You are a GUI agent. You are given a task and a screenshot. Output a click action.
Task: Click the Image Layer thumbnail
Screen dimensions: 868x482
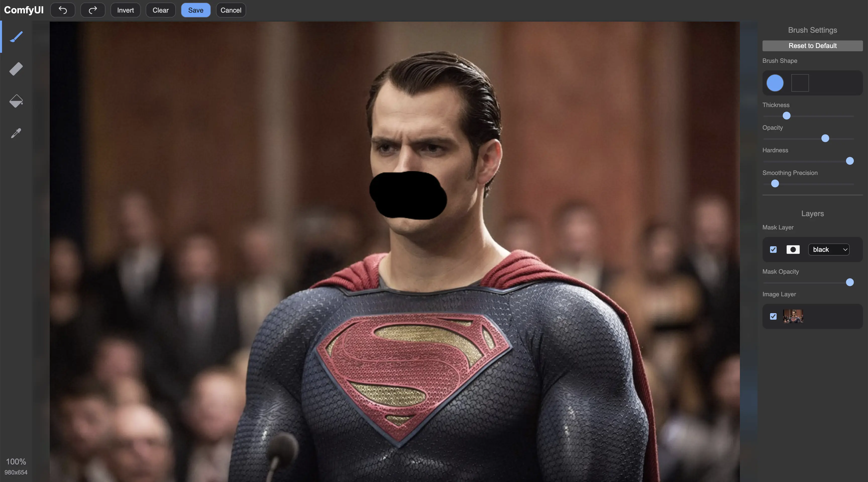(x=793, y=316)
